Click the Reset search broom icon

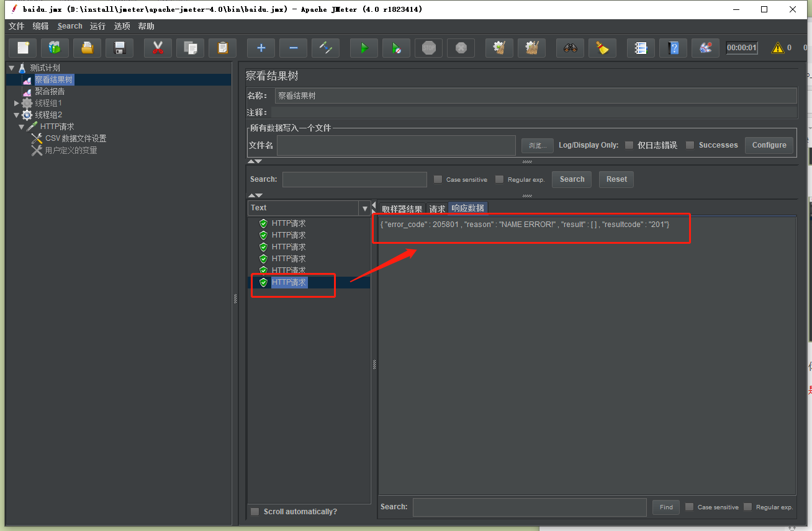click(x=603, y=48)
